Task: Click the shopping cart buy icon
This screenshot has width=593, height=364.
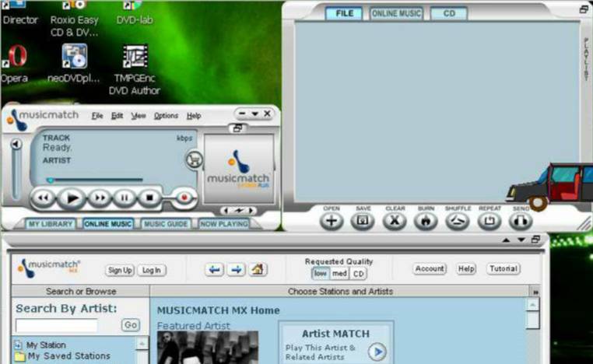Action: pos(195,159)
